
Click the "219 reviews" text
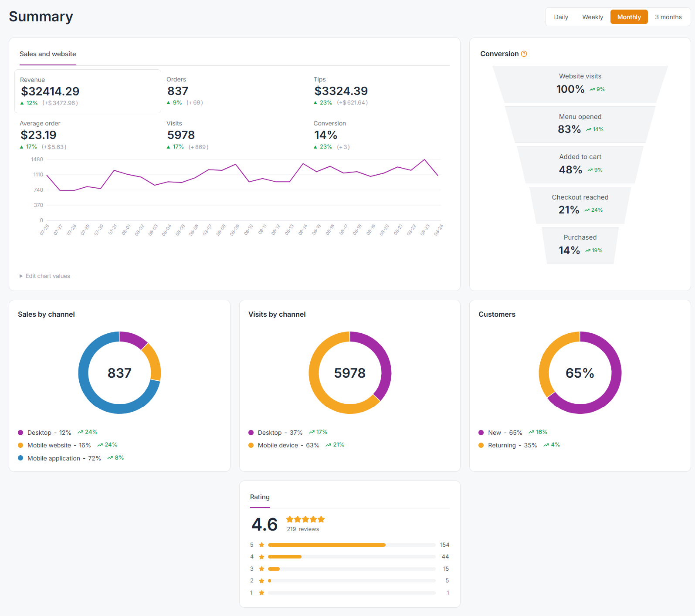click(x=303, y=529)
